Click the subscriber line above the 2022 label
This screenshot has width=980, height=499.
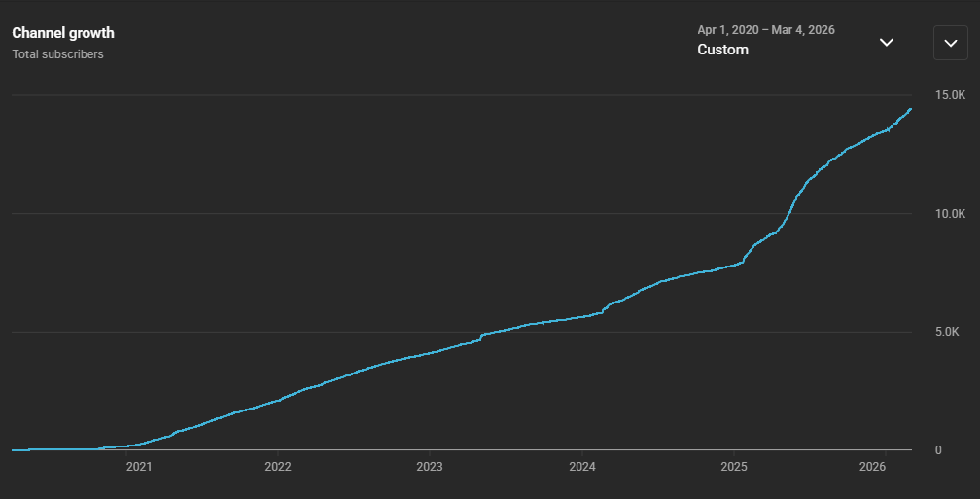click(x=278, y=400)
